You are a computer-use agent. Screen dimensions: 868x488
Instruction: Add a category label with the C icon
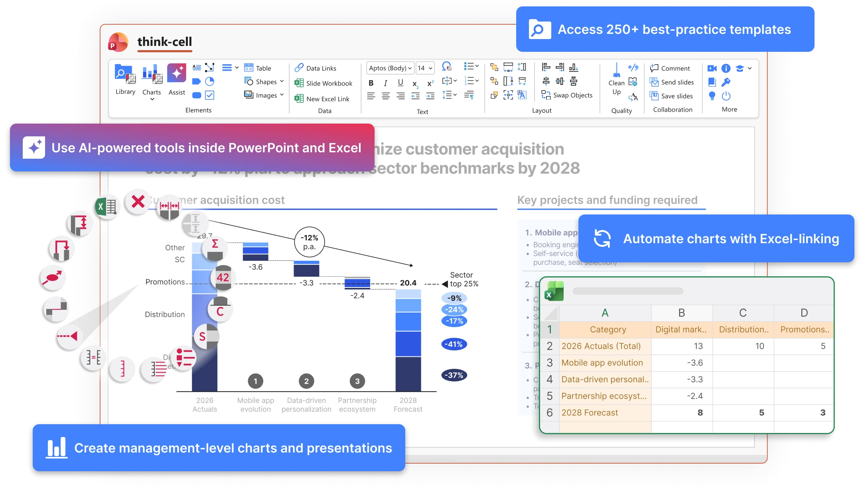[x=220, y=309]
